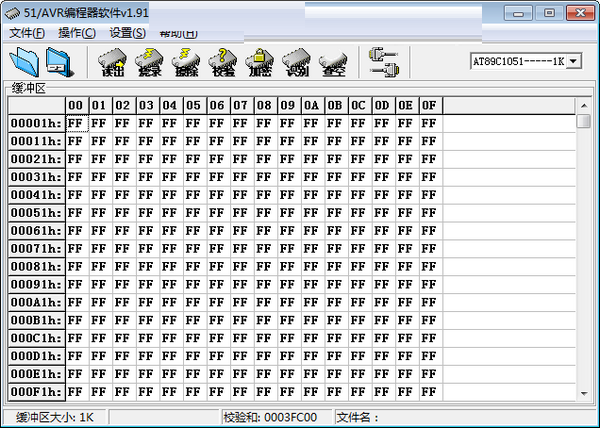Click the scroll up arrow of buffer
The height and width of the screenshot is (428, 600).
[x=584, y=106]
